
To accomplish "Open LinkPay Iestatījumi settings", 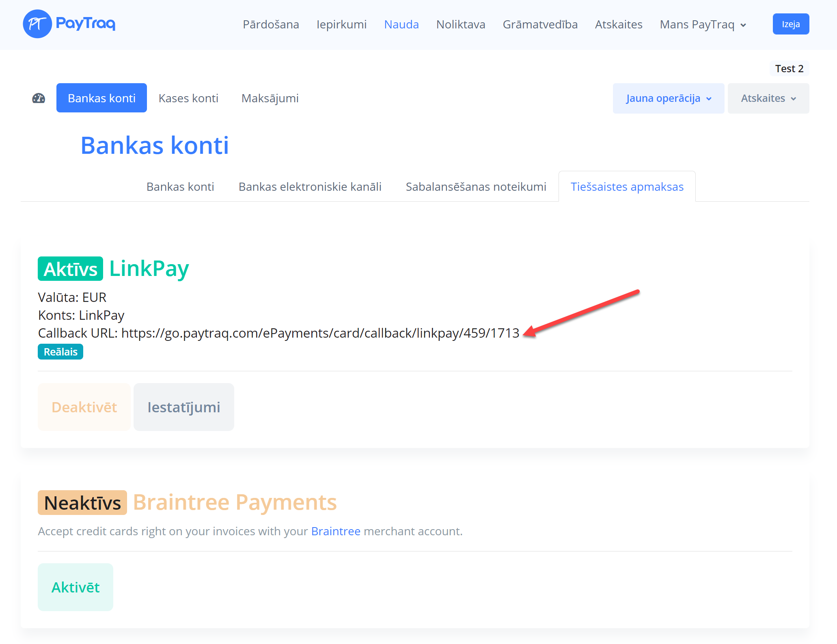I will pos(183,407).
